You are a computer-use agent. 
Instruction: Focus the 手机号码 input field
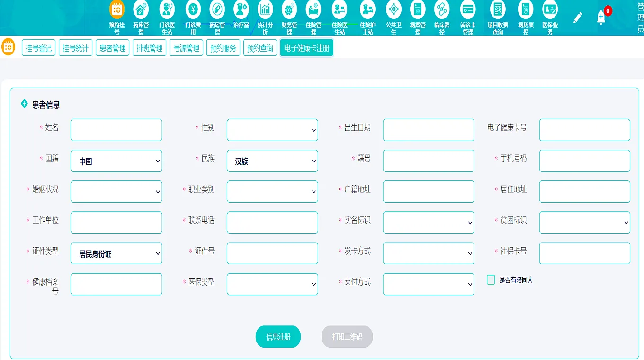[585, 161]
